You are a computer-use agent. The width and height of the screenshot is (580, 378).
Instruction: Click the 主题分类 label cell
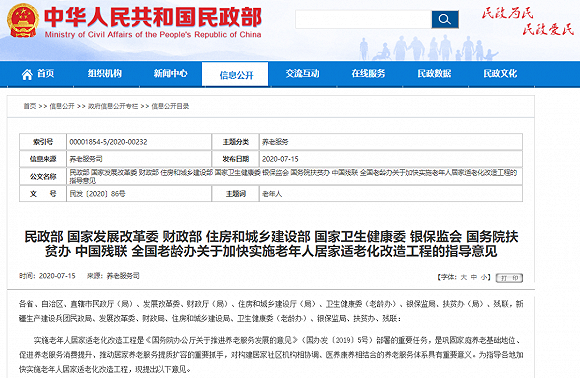pyautogui.click(x=236, y=142)
